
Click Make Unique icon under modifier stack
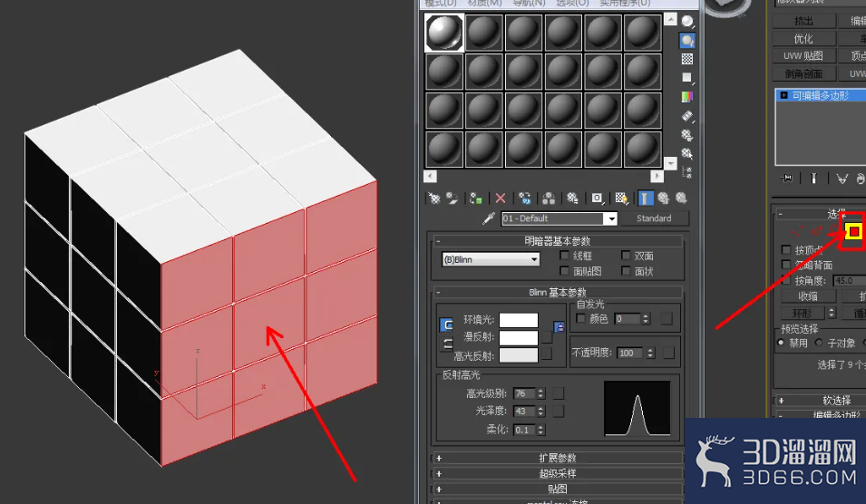click(x=842, y=179)
